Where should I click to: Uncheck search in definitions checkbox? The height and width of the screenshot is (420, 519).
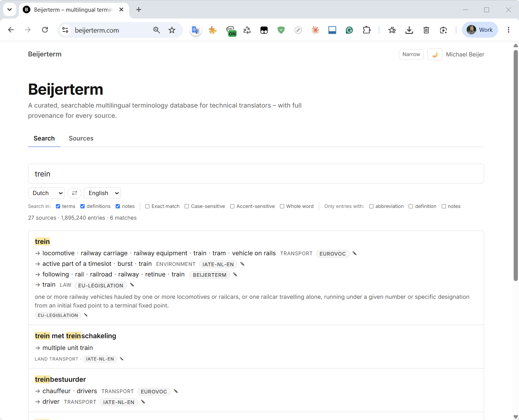pos(83,206)
